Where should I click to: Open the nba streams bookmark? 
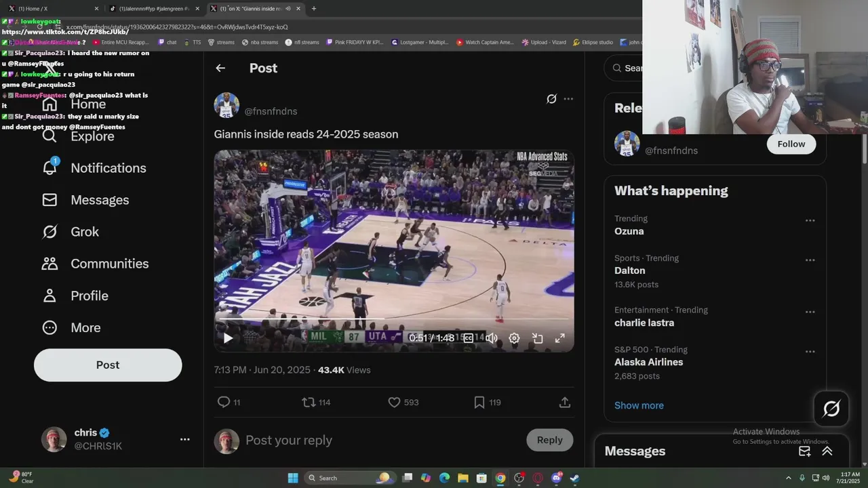[260, 42]
